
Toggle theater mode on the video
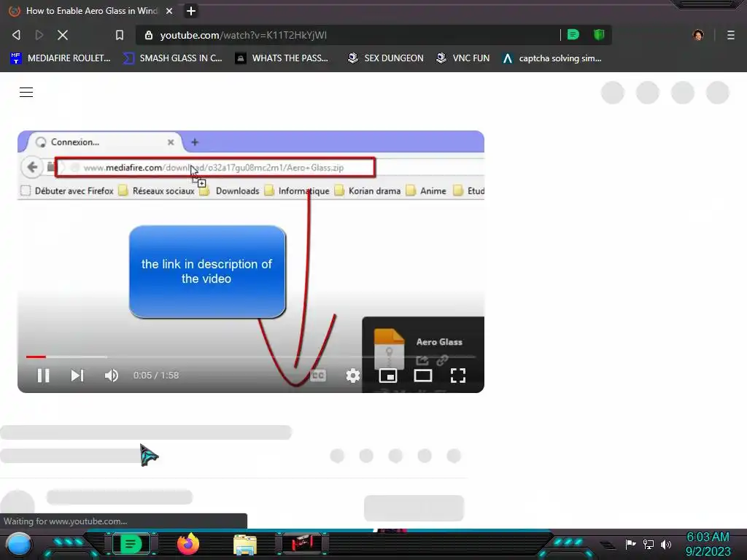(423, 376)
